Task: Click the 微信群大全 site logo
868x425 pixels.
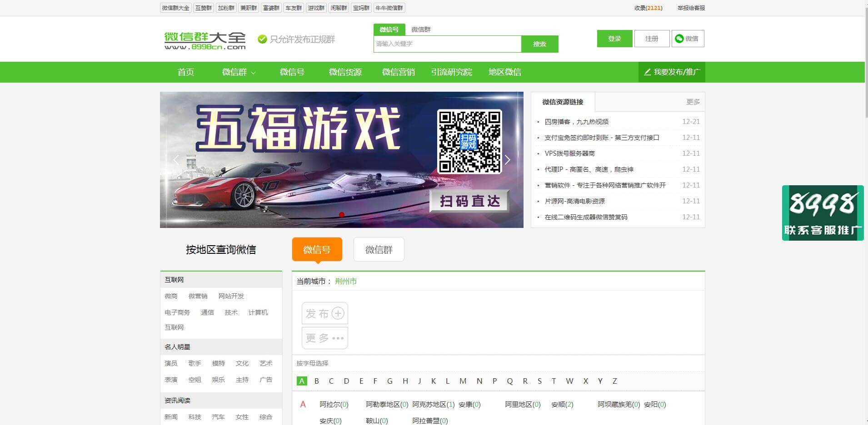Action: pyautogui.click(x=205, y=39)
